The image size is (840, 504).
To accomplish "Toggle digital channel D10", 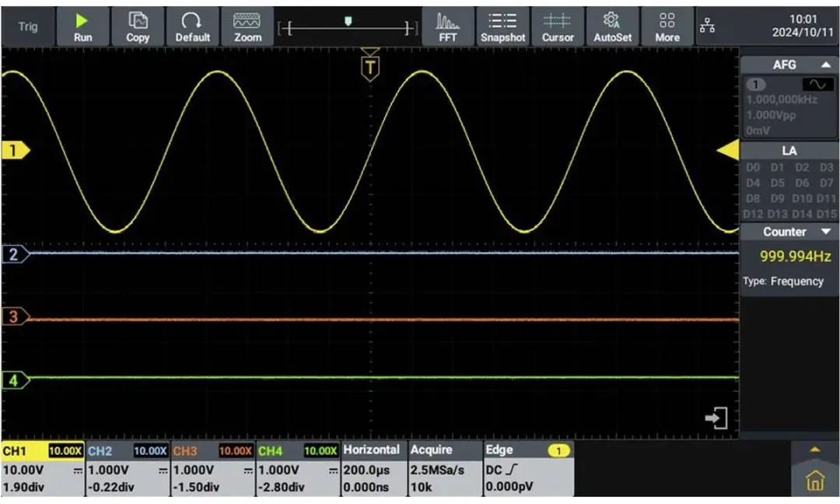I will pyautogui.click(x=802, y=198).
